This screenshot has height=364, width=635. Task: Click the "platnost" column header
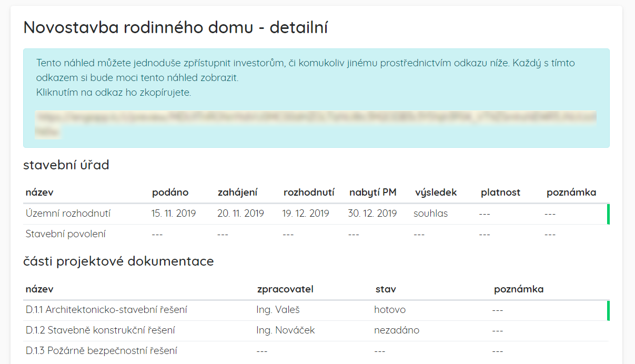(500, 193)
